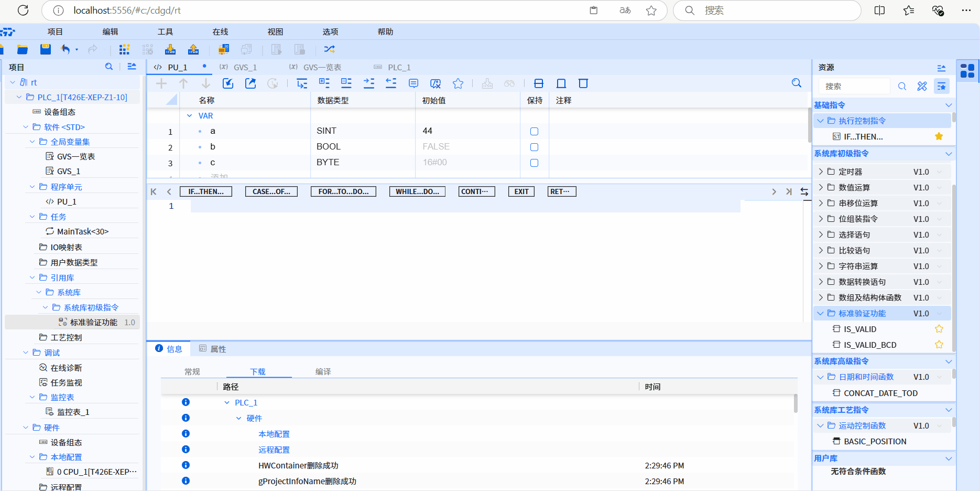980x491 pixels.
Task: Click the EXIT snippet button
Action: (x=521, y=191)
